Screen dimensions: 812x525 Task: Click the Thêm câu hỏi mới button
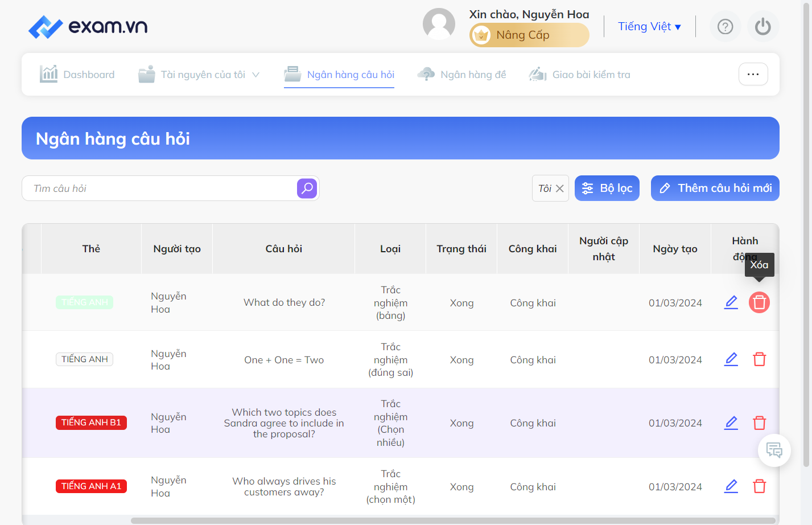pos(715,188)
